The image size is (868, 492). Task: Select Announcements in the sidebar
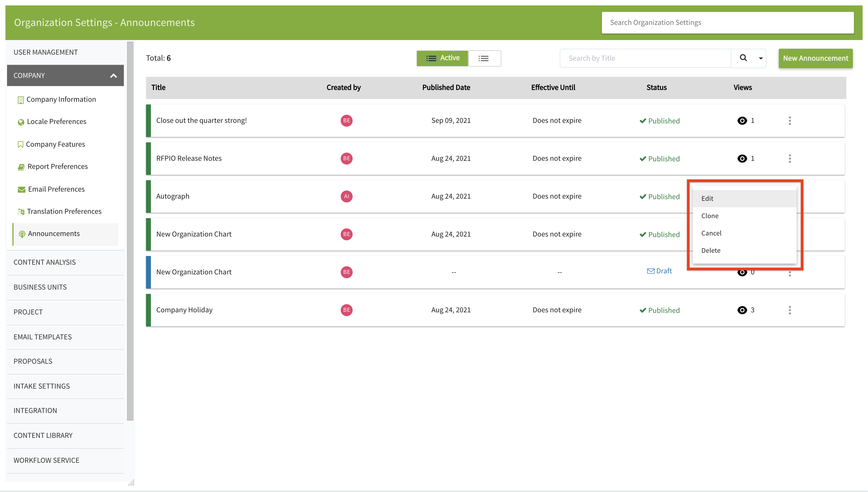click(x=65, y=234)
